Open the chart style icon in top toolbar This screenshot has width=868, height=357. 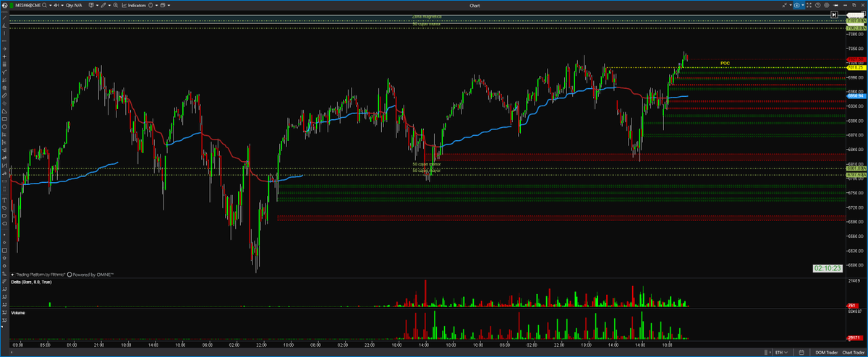pos(92,5)
